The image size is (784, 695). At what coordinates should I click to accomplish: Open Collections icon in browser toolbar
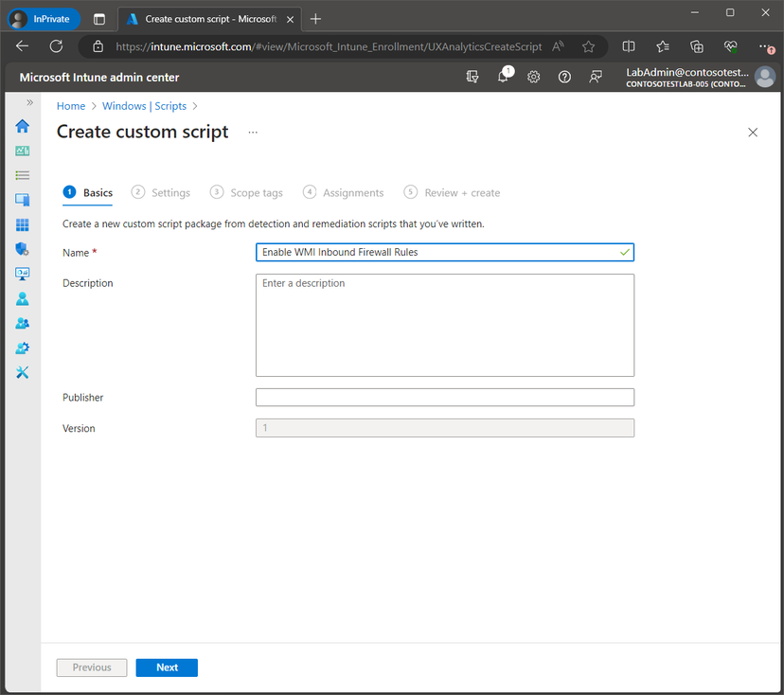pos(697,46)
